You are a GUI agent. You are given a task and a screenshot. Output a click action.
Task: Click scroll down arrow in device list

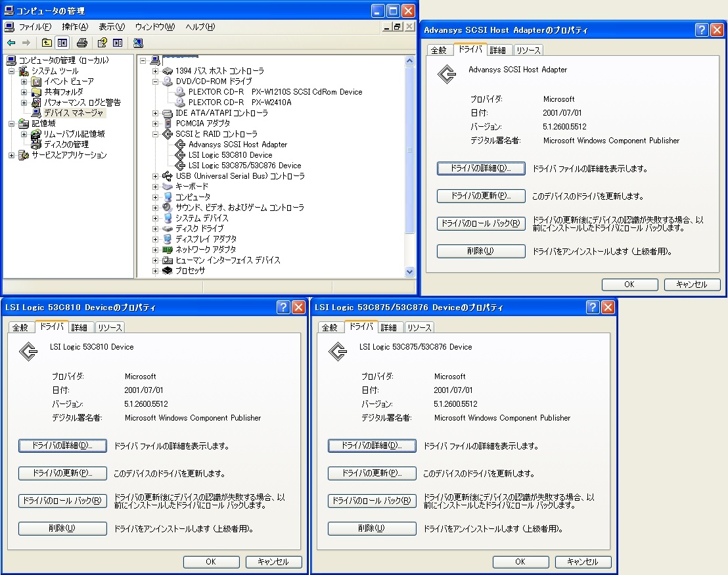click(x=409, y=271)
